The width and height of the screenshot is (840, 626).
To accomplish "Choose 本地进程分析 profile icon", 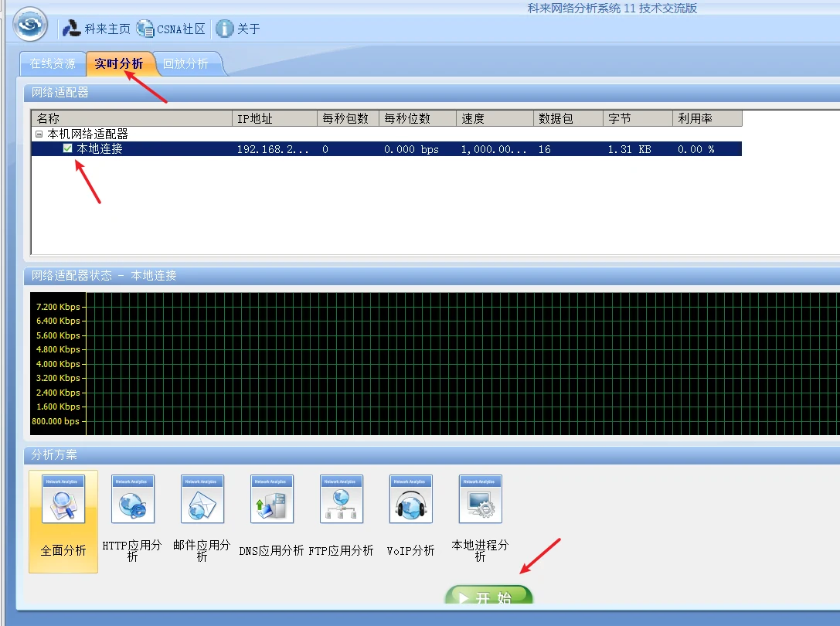I will (481, 499).
